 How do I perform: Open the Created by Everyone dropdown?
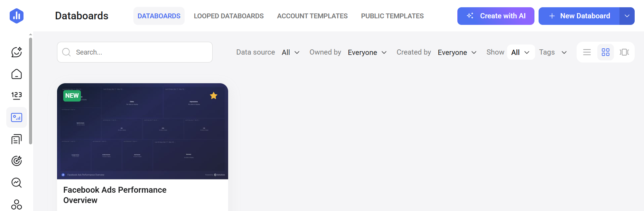pos(457,52)
